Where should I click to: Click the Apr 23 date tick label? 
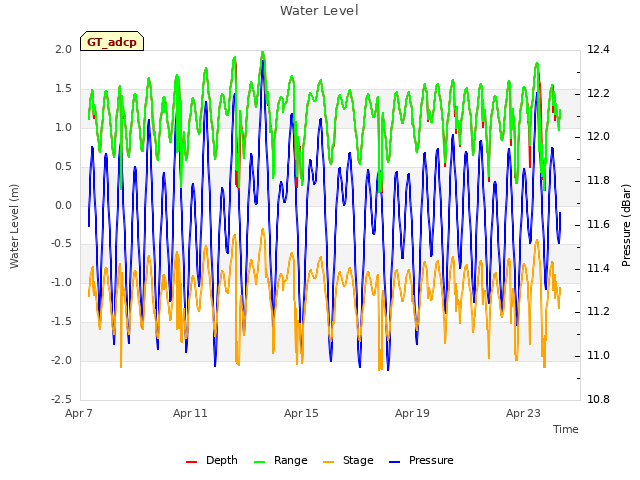pos(523,413)
